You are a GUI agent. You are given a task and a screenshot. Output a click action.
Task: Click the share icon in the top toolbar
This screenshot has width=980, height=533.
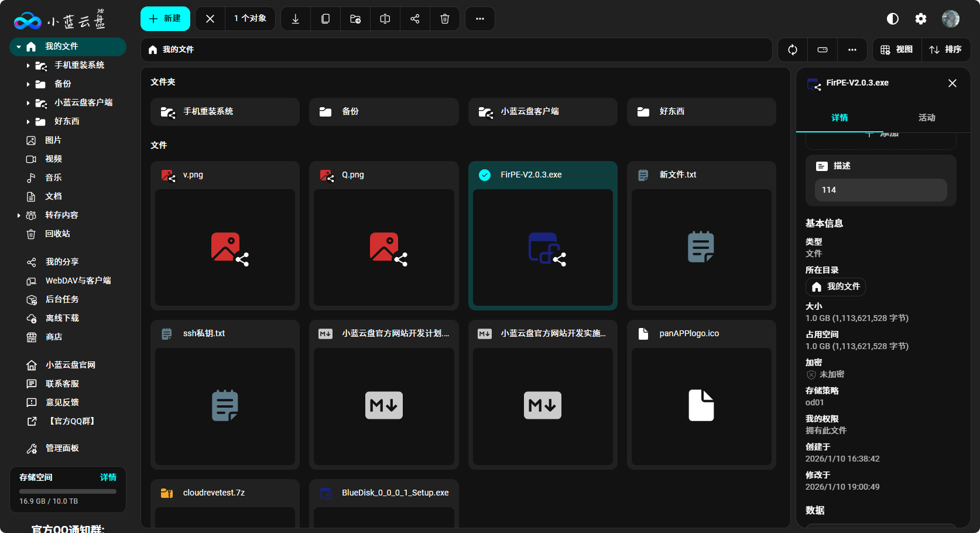(415, 19)
